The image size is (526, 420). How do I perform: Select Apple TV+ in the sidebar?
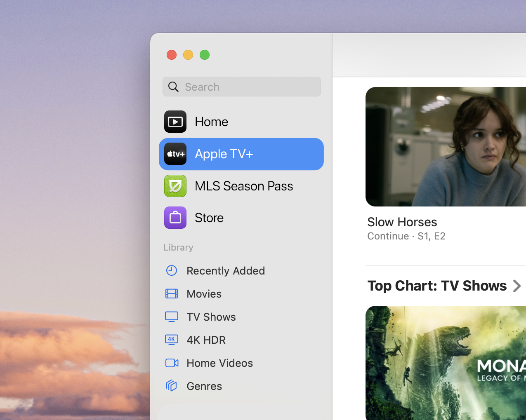click(241, 154)
